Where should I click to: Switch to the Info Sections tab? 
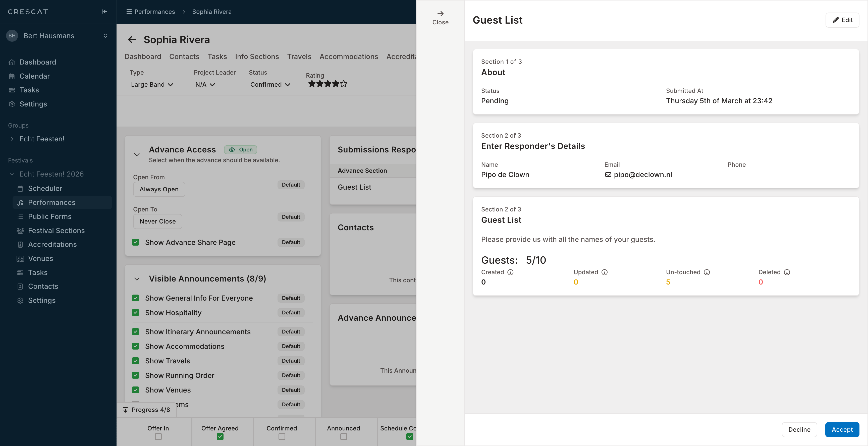[x=257, y=57]
